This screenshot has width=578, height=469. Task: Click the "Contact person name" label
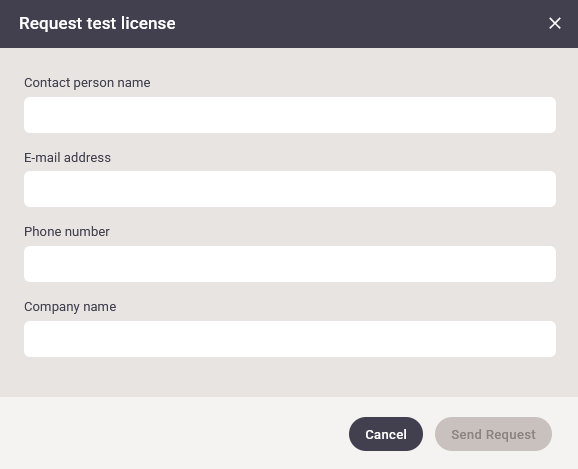(87, 83)
